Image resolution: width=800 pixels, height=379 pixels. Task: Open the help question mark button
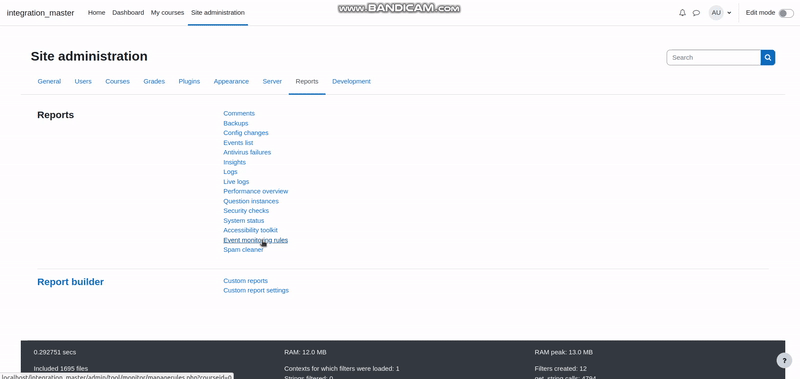pyautogui.click(x=784, y=361)
